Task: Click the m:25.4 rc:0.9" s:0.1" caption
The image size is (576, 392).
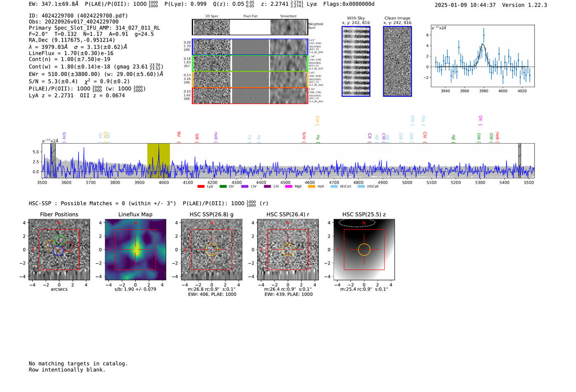Action: point(364,289)
